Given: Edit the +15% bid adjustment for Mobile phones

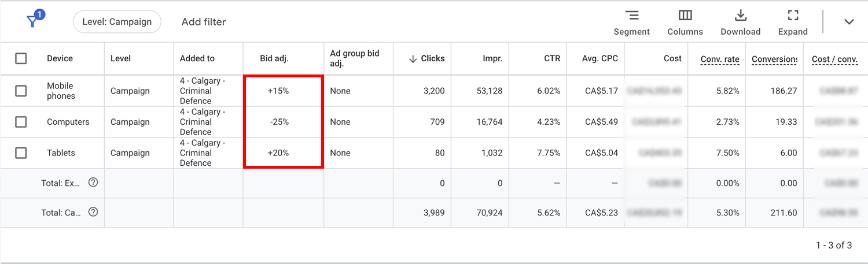Looking at the screenshot, I should point(278,91).
